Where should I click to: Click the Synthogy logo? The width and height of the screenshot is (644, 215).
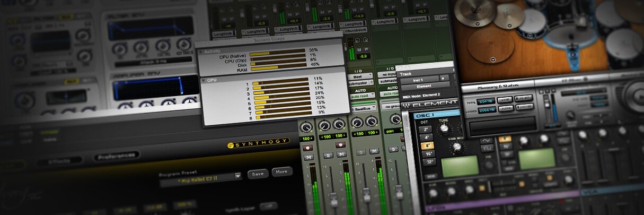(x=259, y=142)
